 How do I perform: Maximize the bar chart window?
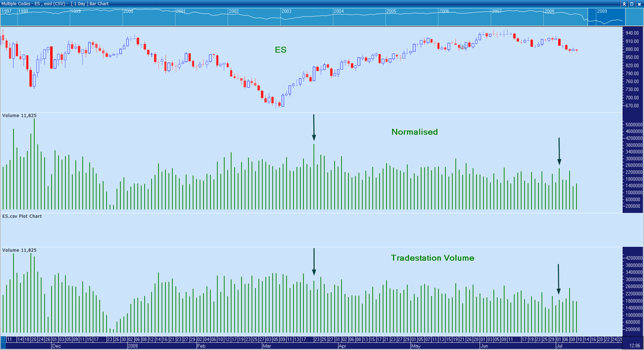(632, 4)
